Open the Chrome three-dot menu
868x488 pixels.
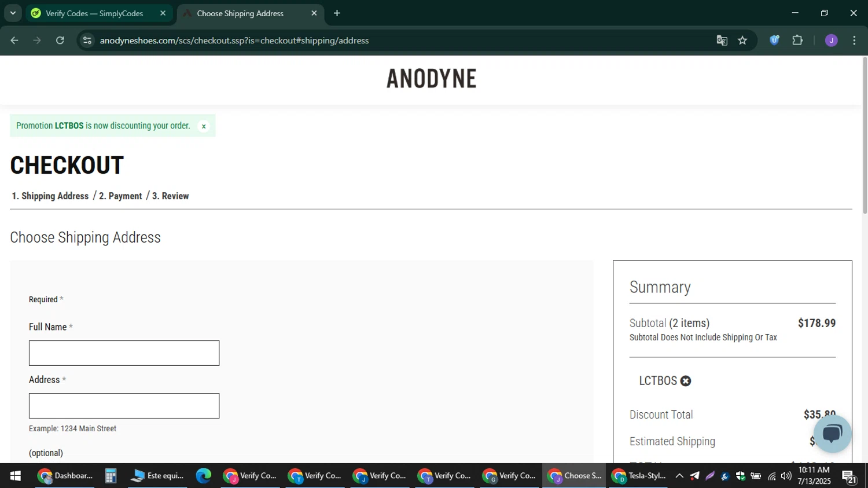tap(854, 41)
